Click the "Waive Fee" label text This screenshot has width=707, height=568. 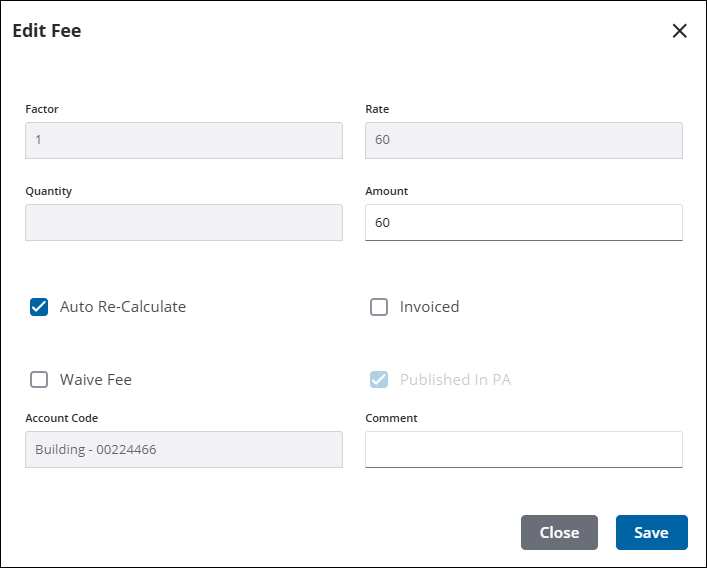(x=96, y=380)
